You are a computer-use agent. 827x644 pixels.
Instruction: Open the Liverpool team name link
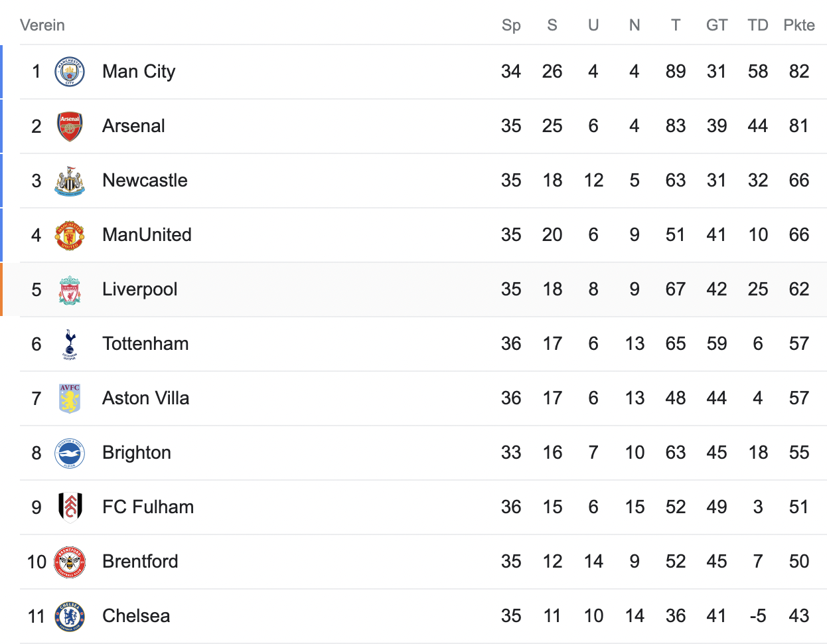[139, 289]
